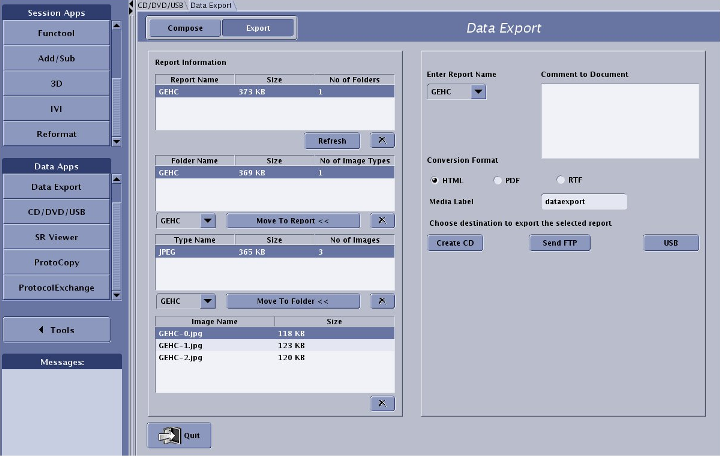
Task: Switch to the Compose tab
Action: click(185, 28)
